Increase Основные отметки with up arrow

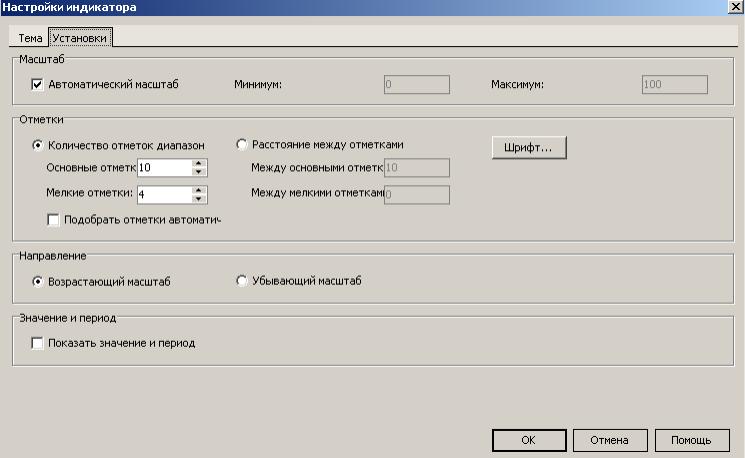(199, 163)
